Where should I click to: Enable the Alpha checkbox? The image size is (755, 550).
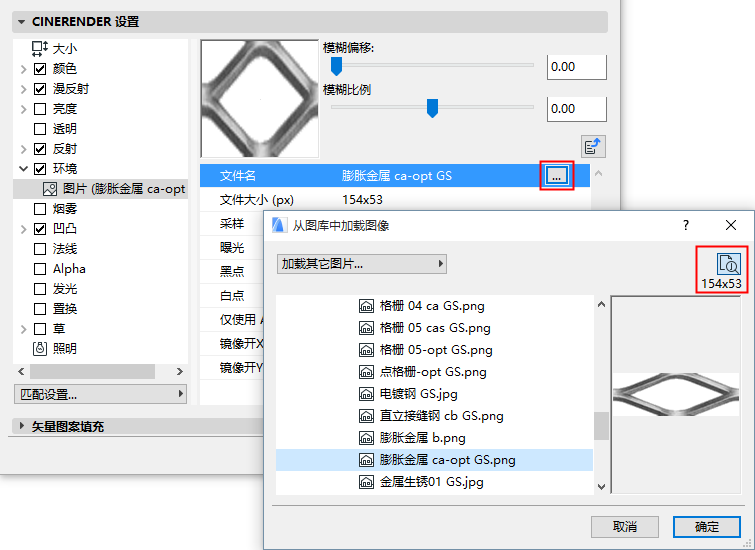[x=40, y=269]
